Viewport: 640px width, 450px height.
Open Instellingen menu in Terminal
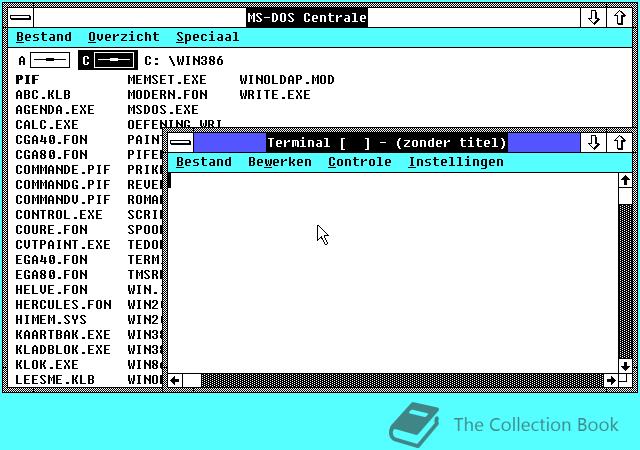tap(456, 162)
